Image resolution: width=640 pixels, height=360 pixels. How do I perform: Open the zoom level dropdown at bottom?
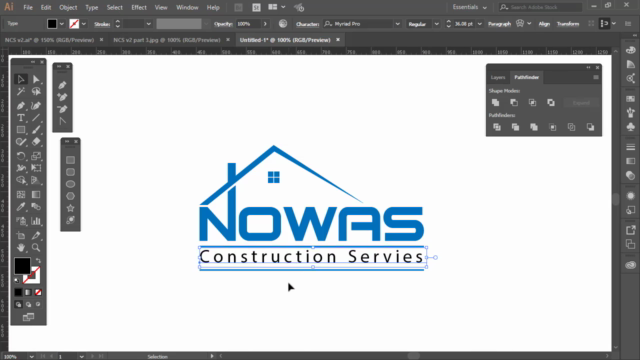[x=31, y=357]
